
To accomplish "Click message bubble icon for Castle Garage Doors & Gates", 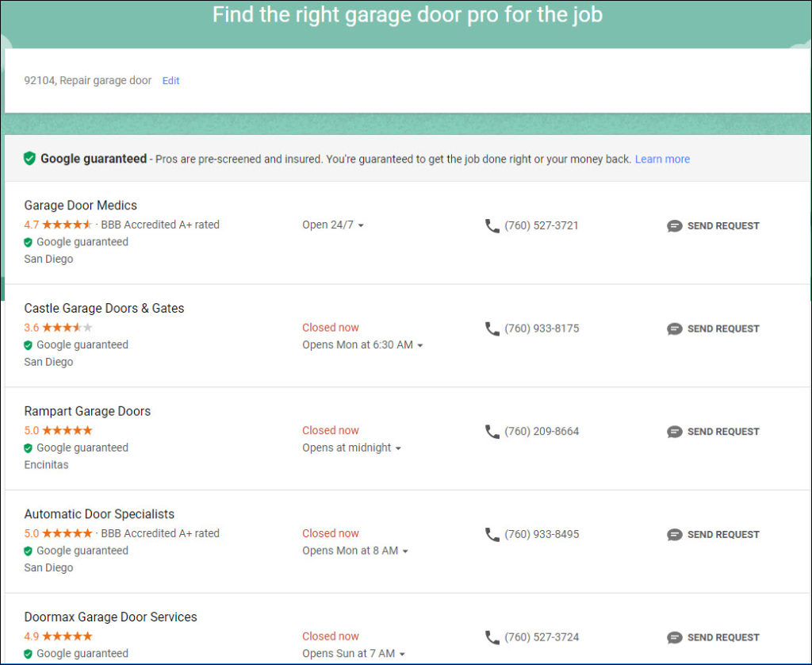I will (674, 329).
